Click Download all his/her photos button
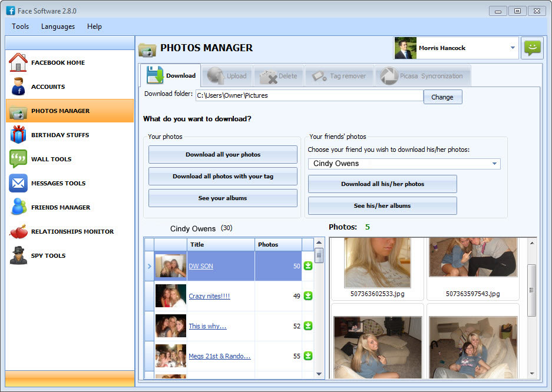552x392 pixels. tap(383, 184)
